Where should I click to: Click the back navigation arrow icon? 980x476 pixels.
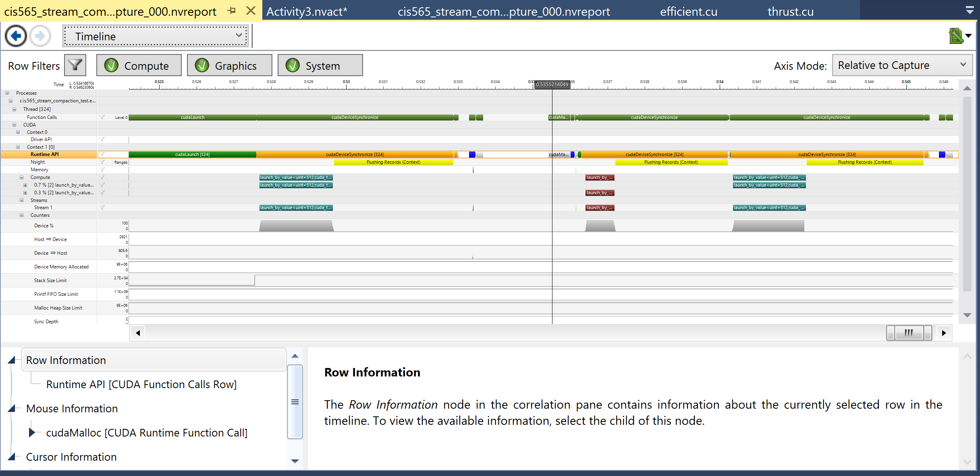point(16,36)
